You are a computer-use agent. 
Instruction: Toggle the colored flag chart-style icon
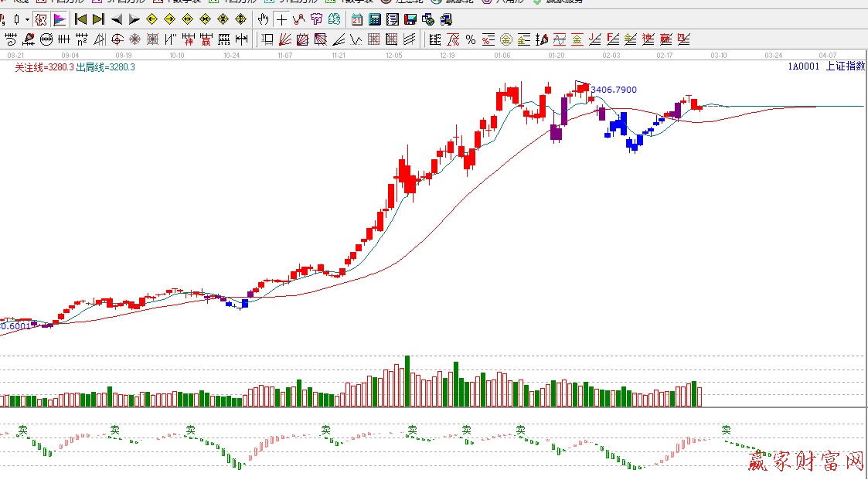pos(60,19)
